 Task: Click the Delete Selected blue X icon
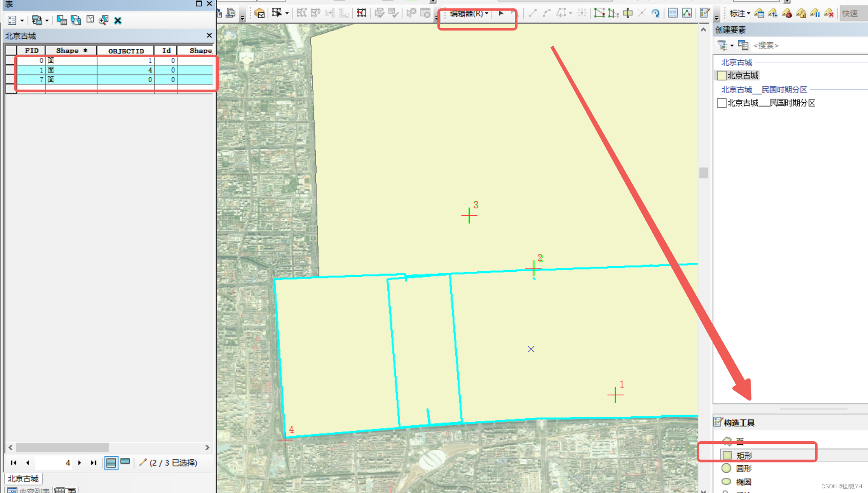coord(118,20)
